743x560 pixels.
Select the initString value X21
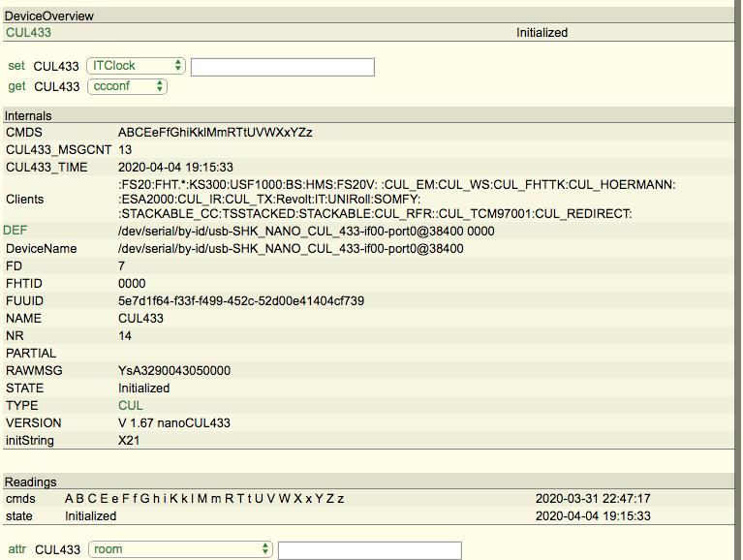(129, 441)
